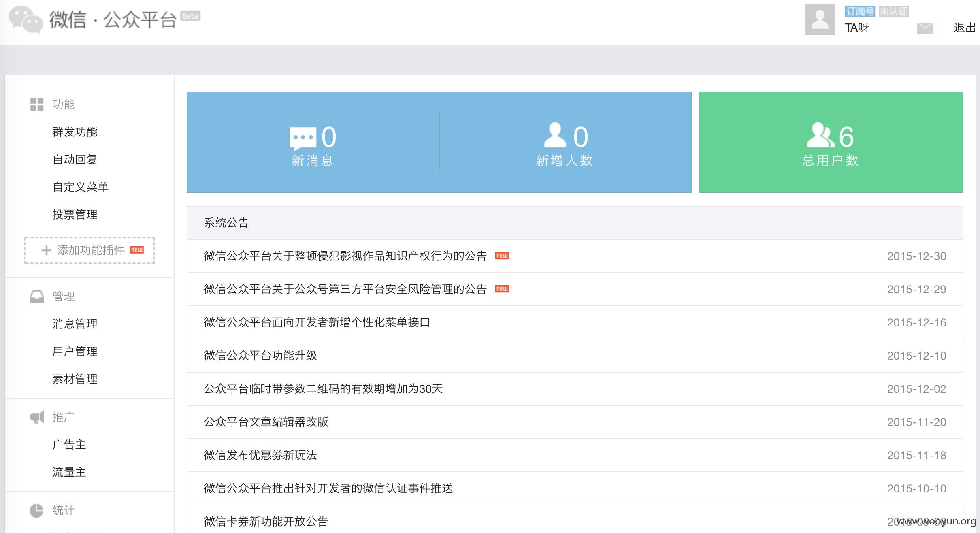980x533 pixels.
Task: Open 投票管理 in the sidebar
Action: (75, 215)
